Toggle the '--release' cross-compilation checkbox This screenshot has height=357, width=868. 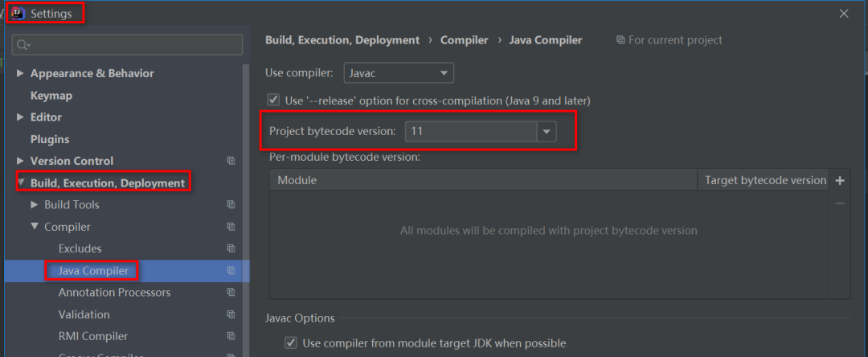tap(273, 101)
